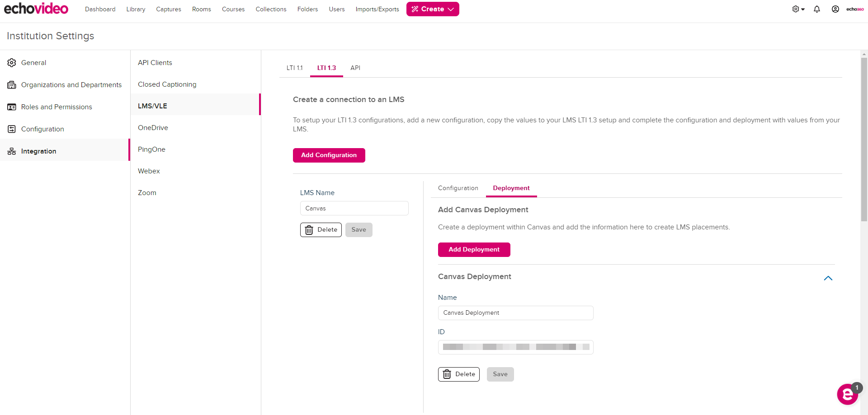Open the Create dropdown
This screenshot has height=415, width=868.
click(433, 9)
